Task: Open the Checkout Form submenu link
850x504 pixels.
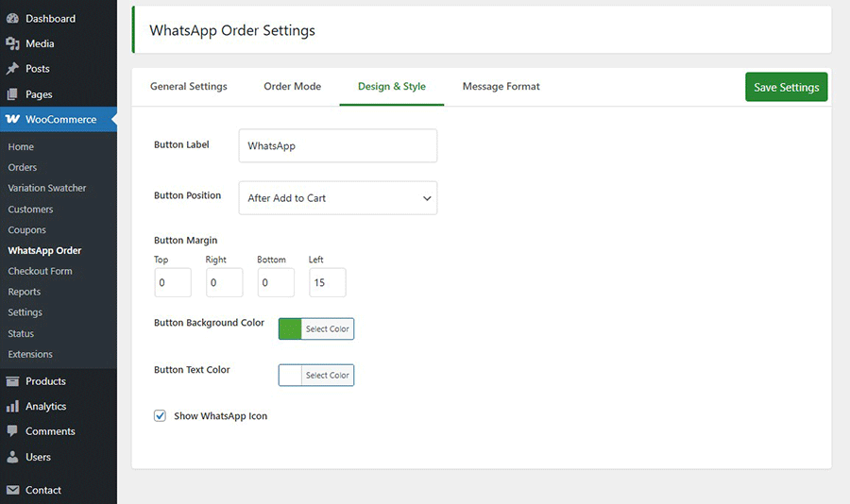Action: 40,271
